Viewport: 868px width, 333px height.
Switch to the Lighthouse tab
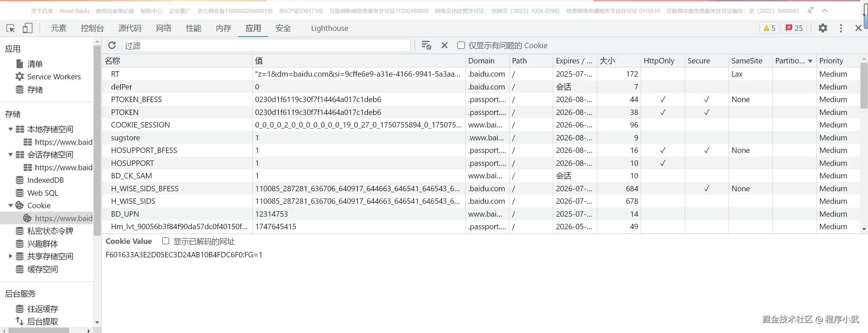[329, 28]
